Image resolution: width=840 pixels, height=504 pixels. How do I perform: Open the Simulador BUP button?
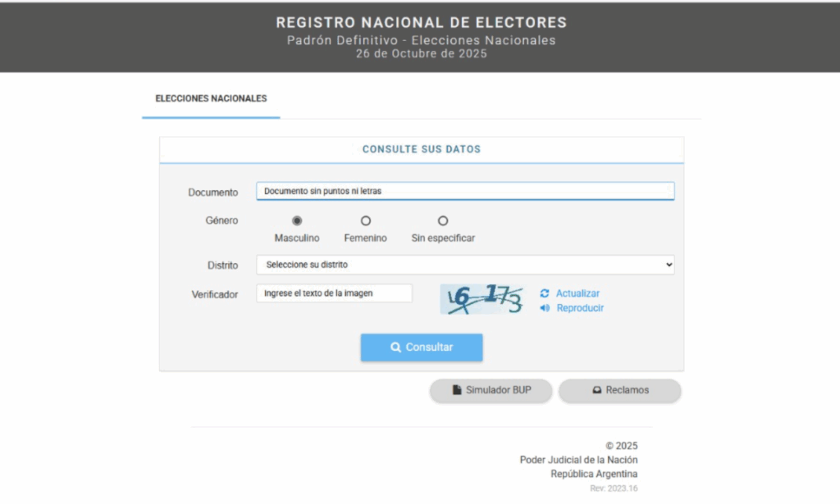[x=491, y=391]
